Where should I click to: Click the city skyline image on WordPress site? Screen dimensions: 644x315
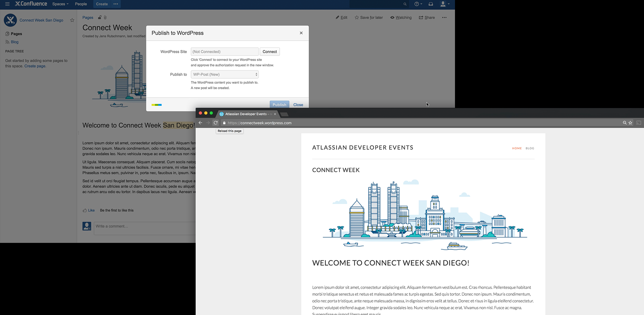pos(425,215)
